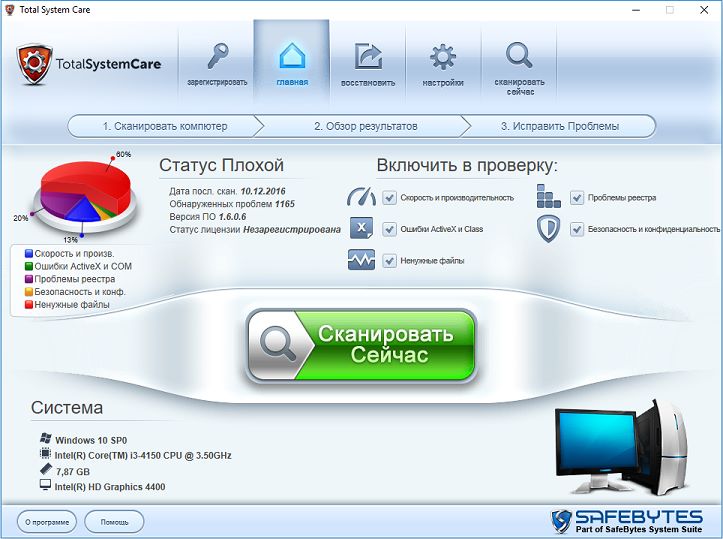Click the 'Система' heading
Viewport: 723px width, 539px height.
(x=67, y=408)
